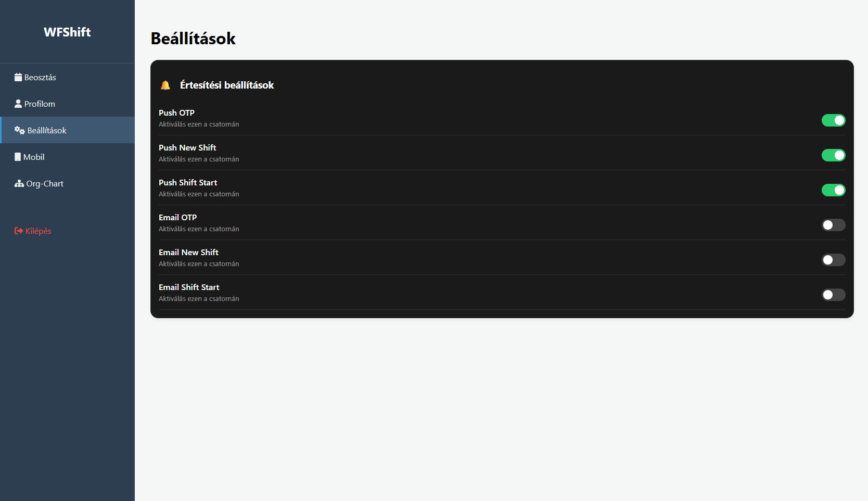
Task: Click the WFShift logo title
Action: [67, 32]
